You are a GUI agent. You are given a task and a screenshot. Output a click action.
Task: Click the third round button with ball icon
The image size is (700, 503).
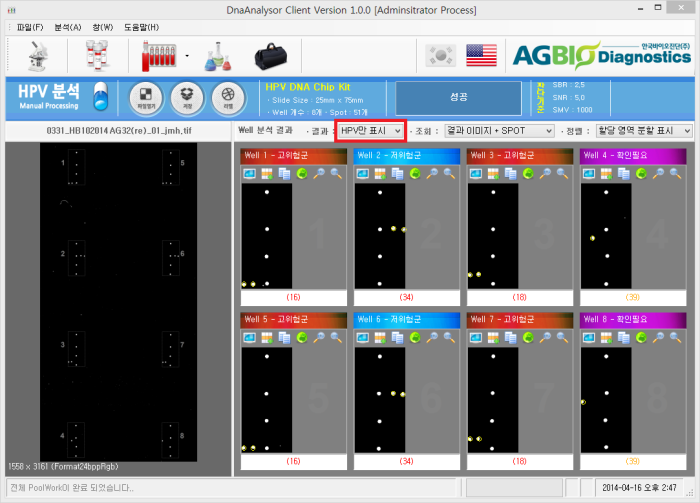click(228, 97)
